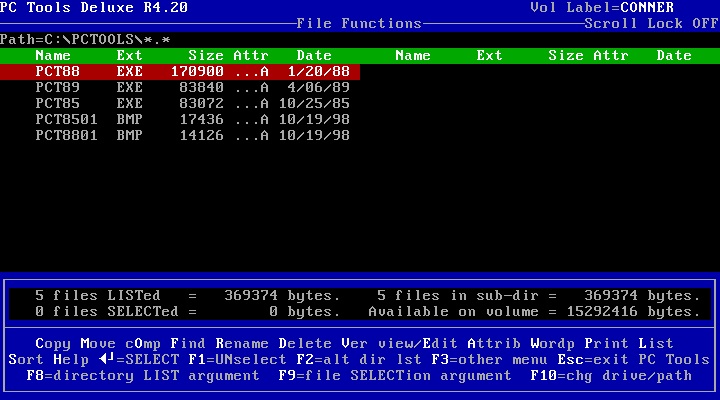Select the Delete command
Image resolution: width=720 pixels, height=400 pixels.
(305, 344)
